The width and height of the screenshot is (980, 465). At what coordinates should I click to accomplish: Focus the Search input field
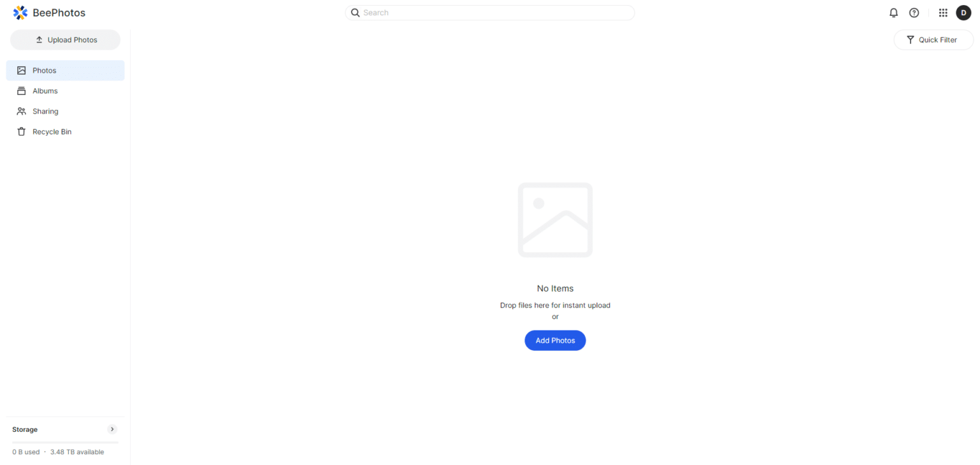[490, 13]
